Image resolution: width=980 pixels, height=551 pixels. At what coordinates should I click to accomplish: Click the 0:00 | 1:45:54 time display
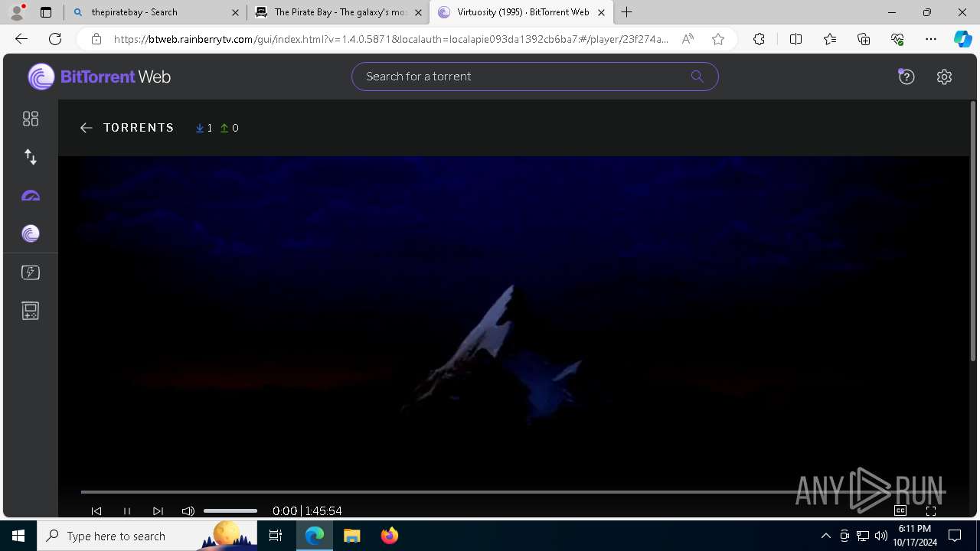307,510
